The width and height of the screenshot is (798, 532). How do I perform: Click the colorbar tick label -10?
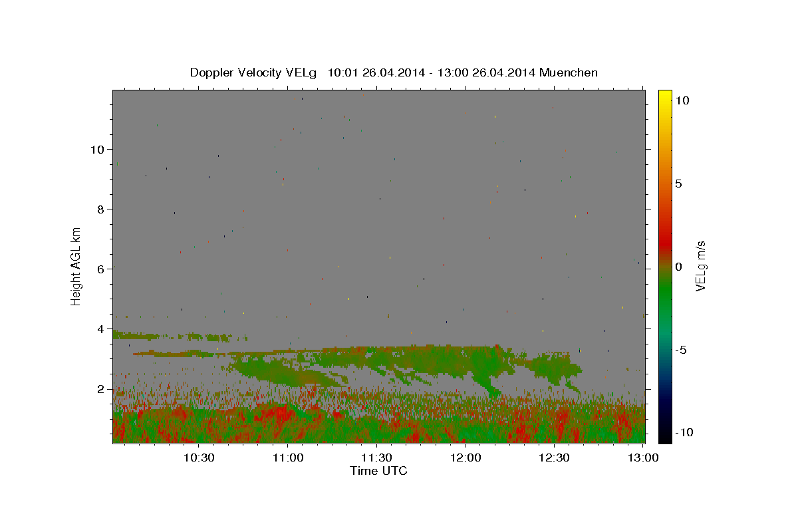[683, 433]
